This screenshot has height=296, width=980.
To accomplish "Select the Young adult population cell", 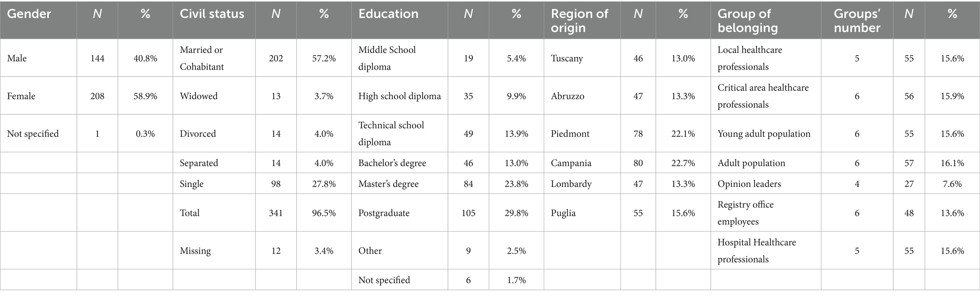I will [x=764, y=134].
